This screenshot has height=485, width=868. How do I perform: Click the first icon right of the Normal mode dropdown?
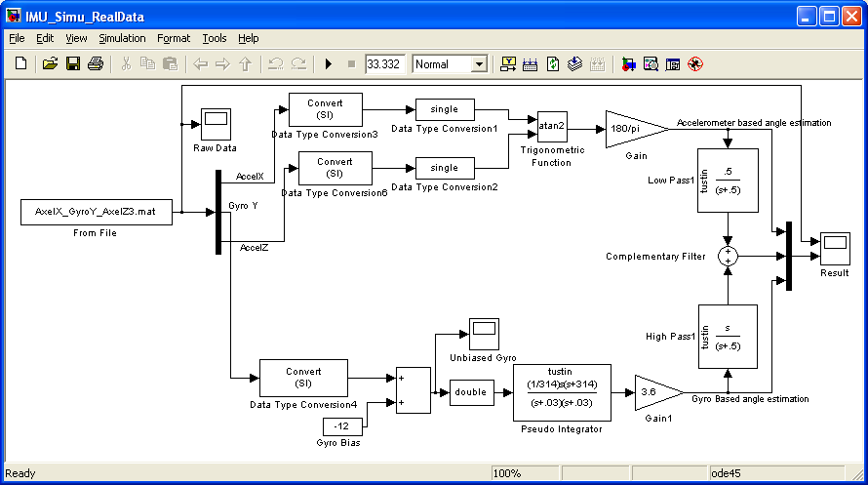507,64
